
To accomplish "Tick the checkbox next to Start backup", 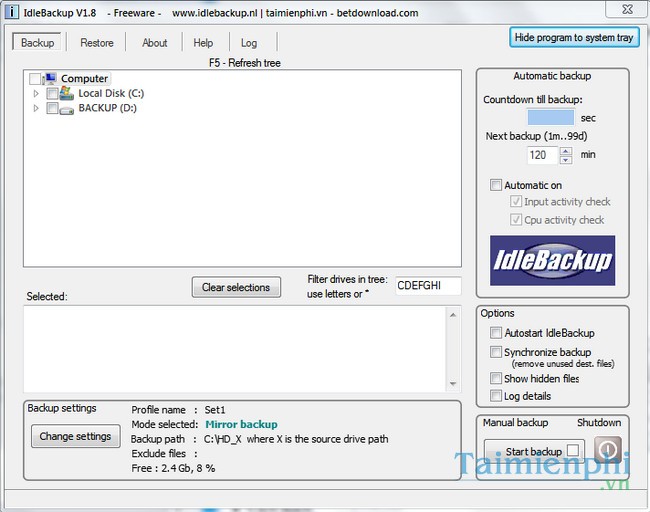I will tap(573, 450).
